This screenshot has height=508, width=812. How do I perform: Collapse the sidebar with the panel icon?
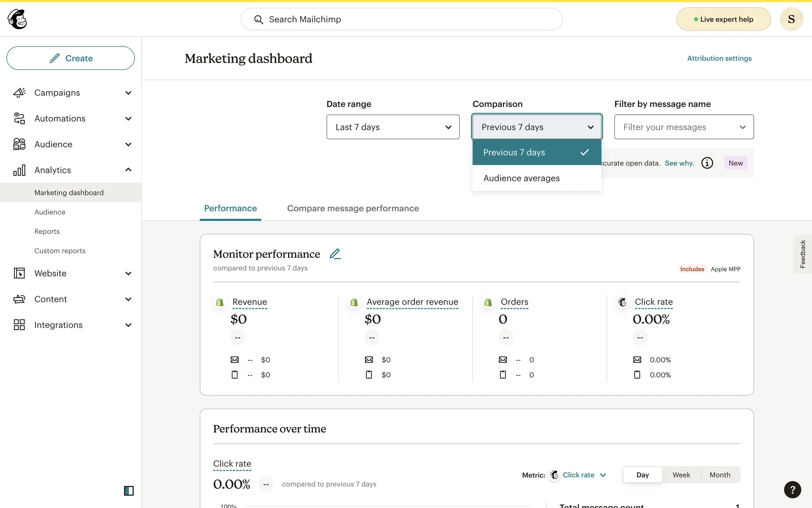[129, 491]
